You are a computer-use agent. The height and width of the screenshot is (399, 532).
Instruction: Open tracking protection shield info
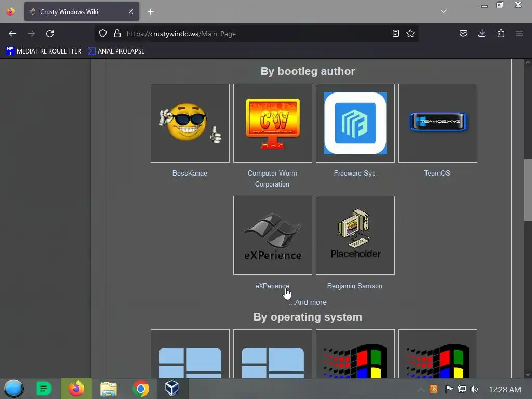click(103, 34)
